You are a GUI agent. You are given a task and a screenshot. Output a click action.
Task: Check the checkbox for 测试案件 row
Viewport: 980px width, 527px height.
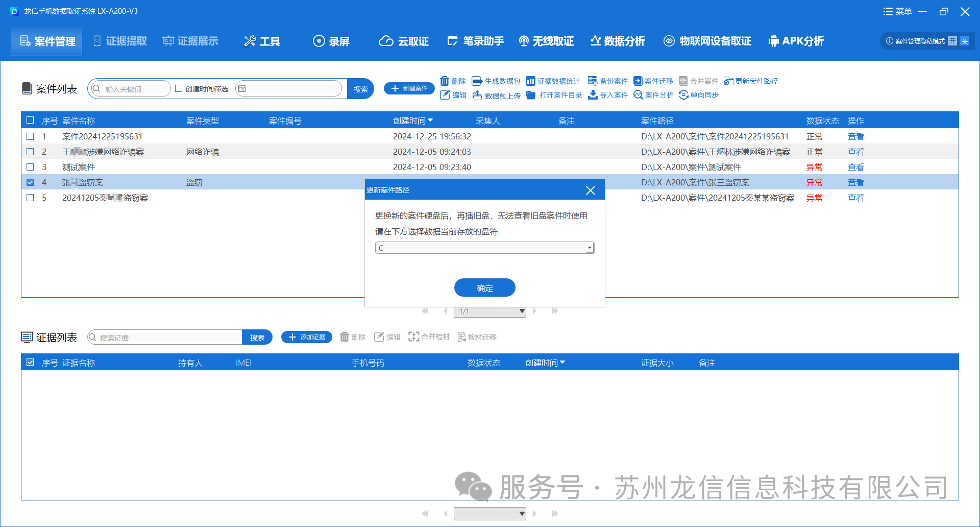tap(30, 167)
